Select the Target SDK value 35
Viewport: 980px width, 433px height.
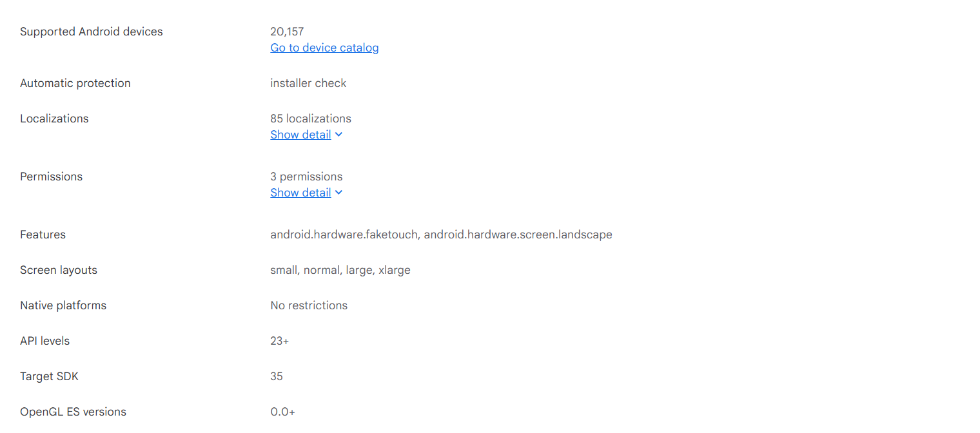277,376
